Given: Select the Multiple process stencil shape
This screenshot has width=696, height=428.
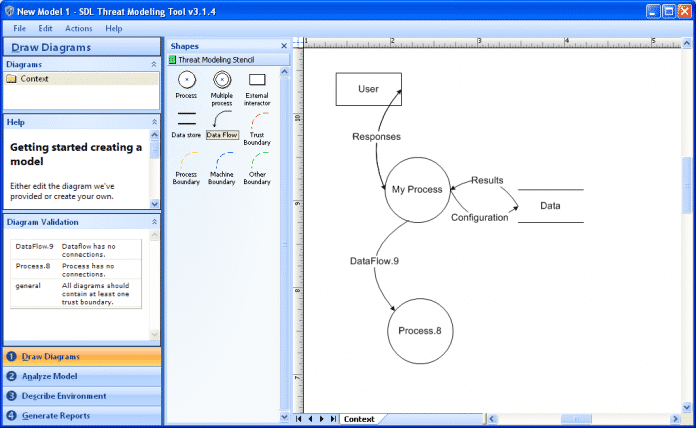Looking at the screenshot, I should (221, 88).
